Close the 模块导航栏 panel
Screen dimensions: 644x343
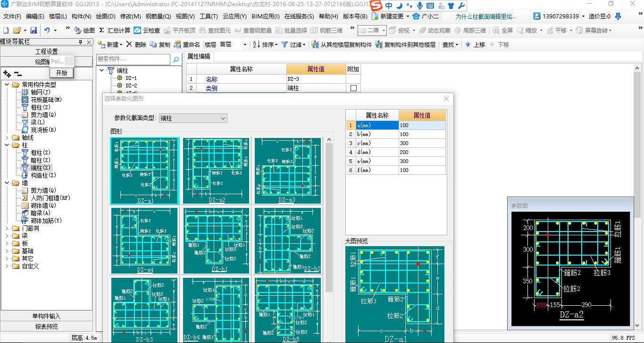click(x=89, y=43)
